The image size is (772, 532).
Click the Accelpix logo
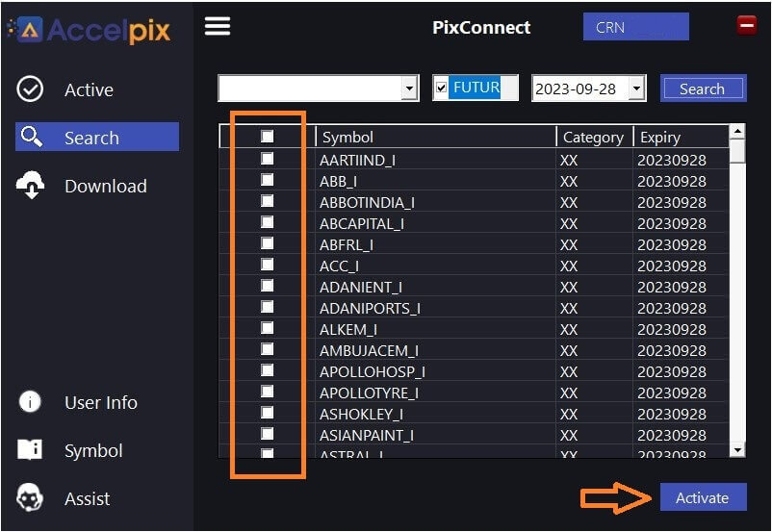pyautogui.click(x=90, y=30)
